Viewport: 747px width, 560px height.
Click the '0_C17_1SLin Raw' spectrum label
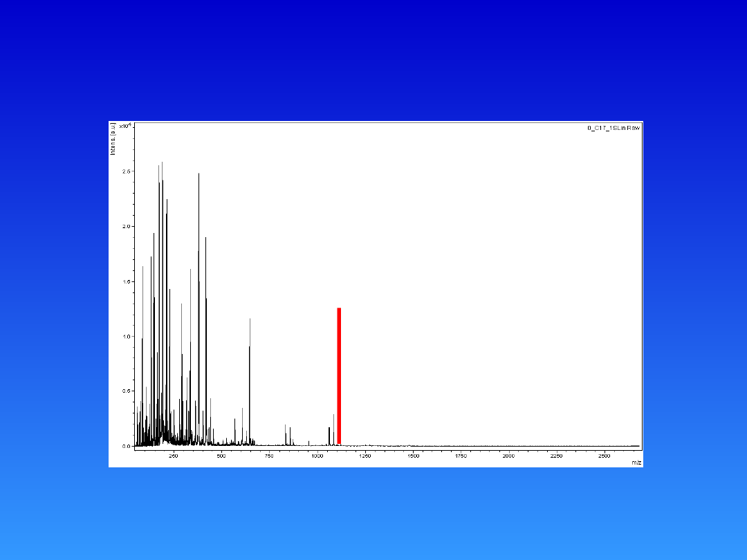pos(614,128)
